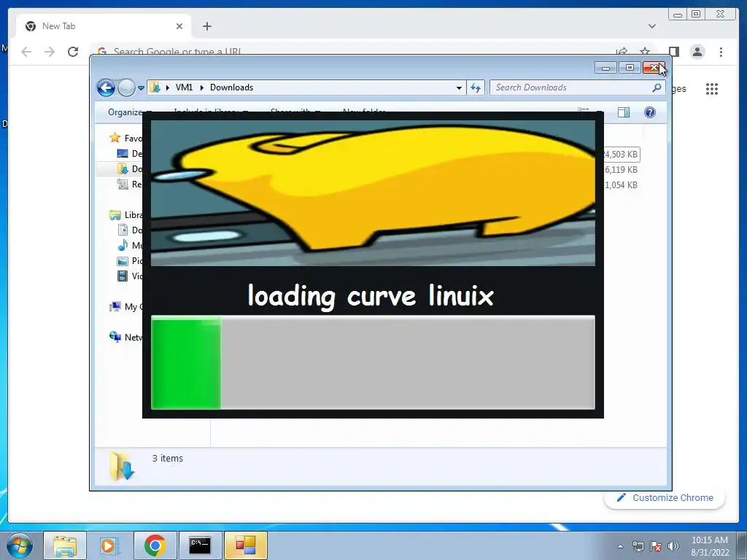Screen dimensions: 747x560
Task: Select Pictures library icon
Action: click(123, 261)
